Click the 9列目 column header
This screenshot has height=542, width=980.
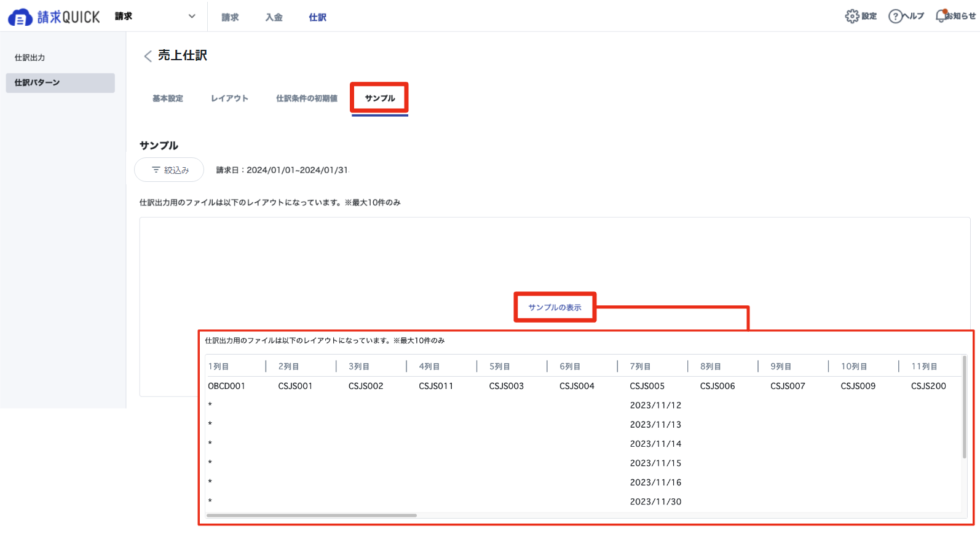[x=781, y=366]
